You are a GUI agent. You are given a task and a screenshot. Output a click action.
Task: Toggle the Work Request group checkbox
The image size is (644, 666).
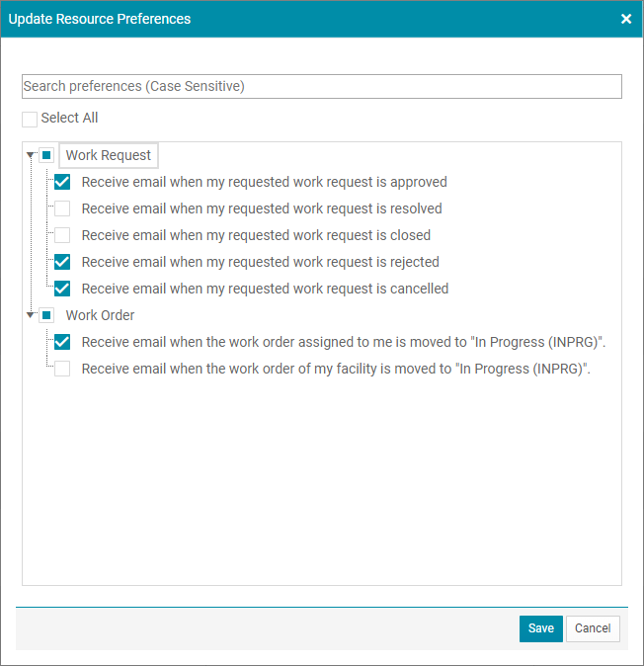(x=46, y=155)
